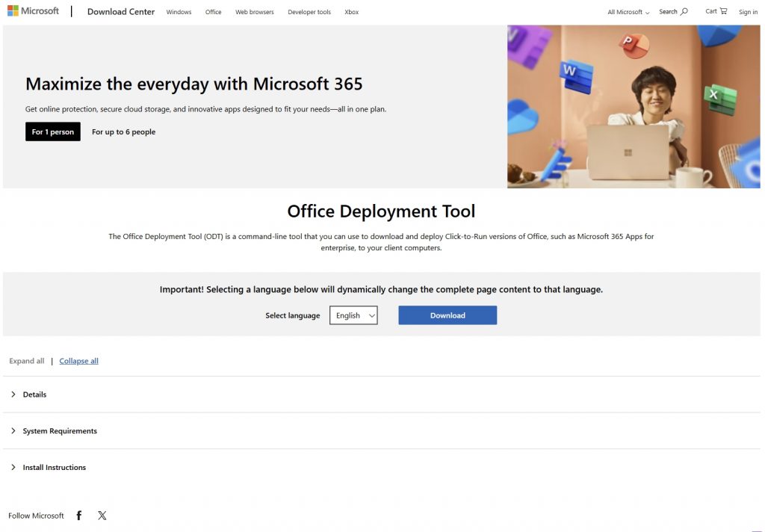This screenshot has height=532, width=765.
Task: Open the All Microsoft dropdown menu
Action: pyautogui.click(x=628, y=12)
